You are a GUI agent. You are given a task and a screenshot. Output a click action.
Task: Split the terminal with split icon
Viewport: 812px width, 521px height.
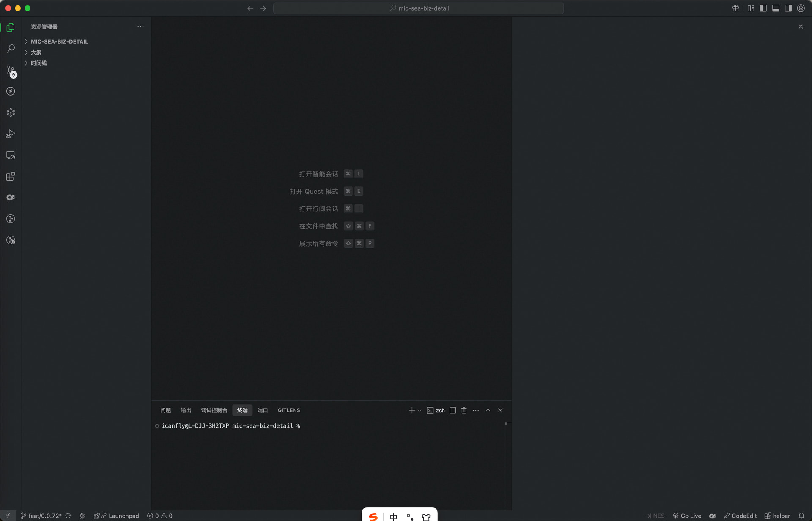click(453, 410)
